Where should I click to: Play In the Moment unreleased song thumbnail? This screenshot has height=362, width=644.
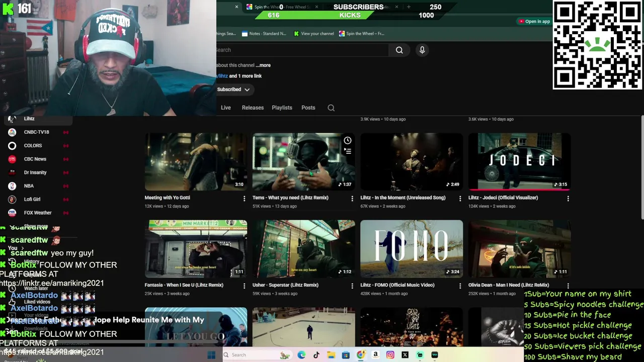coord(412,162)
